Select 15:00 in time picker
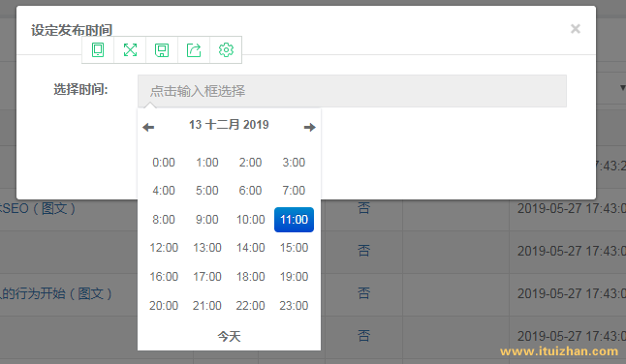Viewport: 626px width, 364px height. click(294, 248)
